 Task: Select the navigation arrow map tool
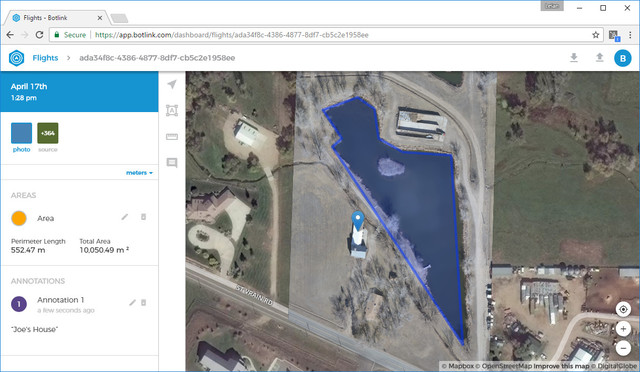click(x=172, y=85)
